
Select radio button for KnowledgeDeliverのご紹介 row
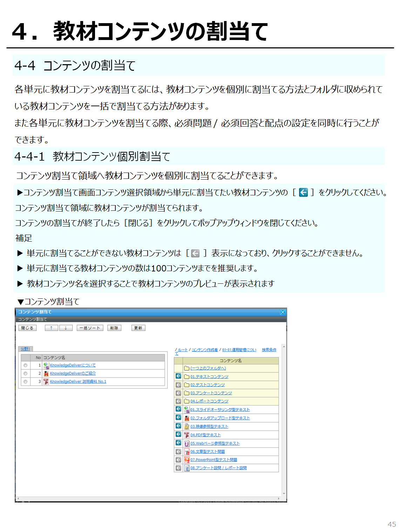pos(25,373)
